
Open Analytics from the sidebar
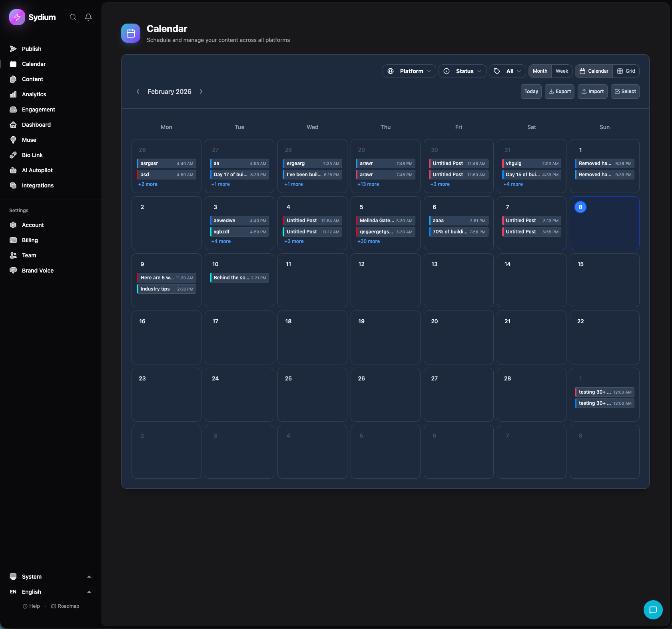[x=34, y=94]
